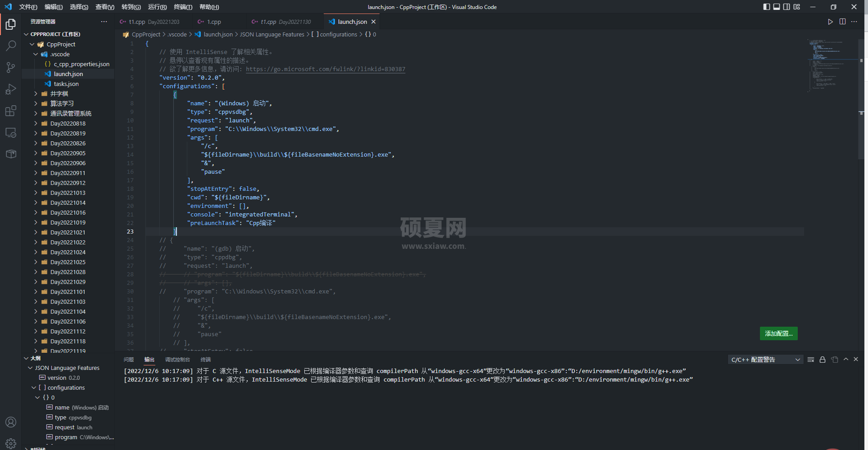
Task: Customize layout icon in title bar
Action: coord(797,7)
